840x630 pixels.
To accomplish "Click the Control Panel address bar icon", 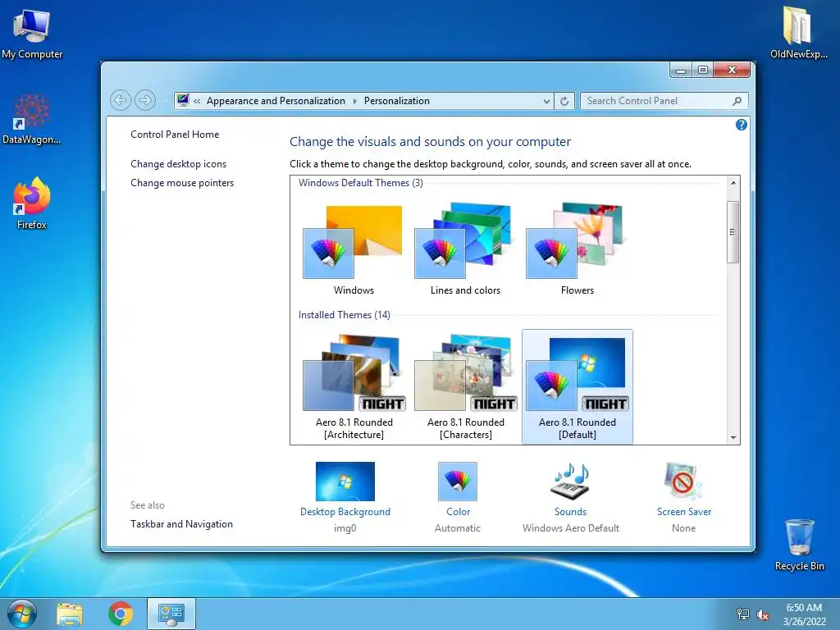I will tap(183, 100).
